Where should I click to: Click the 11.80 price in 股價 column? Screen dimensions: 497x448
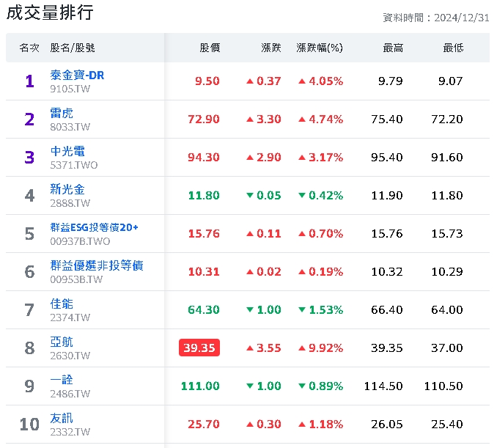(204, 195)
